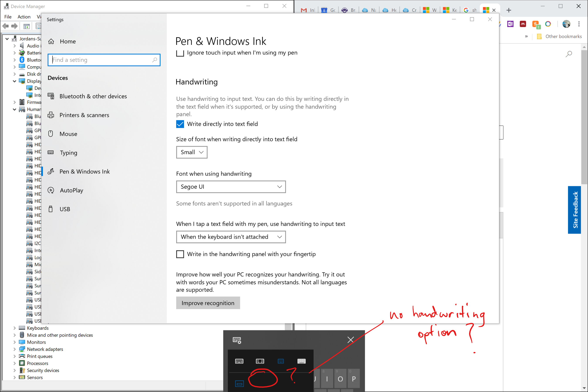Open the Small font size dropdown

(191, 152)
